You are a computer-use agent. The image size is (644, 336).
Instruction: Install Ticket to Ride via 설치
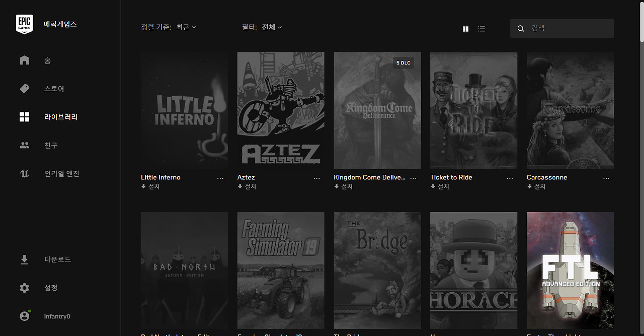pos(440,186)
